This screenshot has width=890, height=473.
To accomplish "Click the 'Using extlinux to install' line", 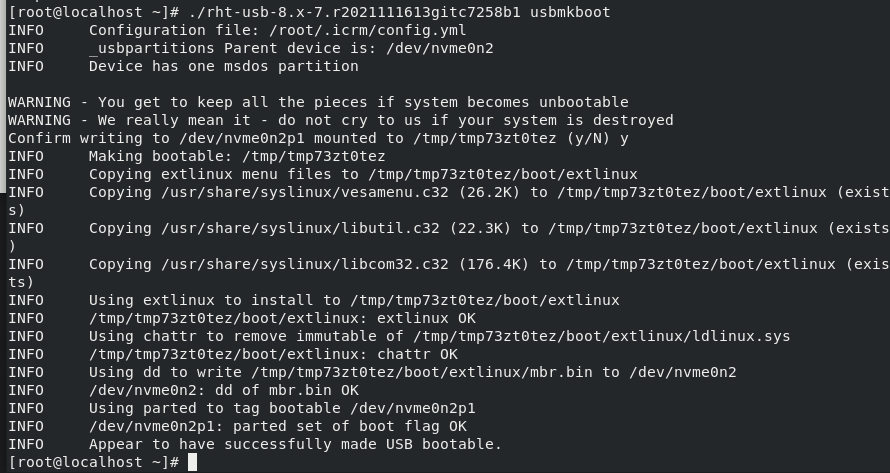I will (354, 300).
